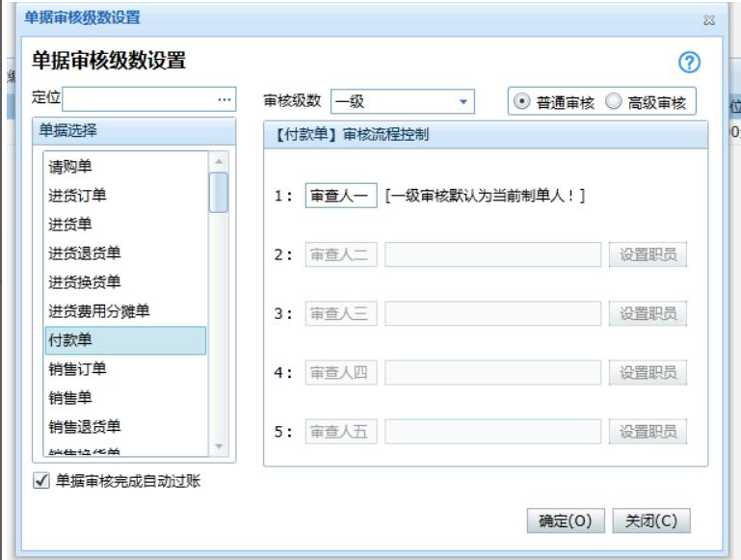Select 进货退货单 in the document list

[x=125, y=253]
